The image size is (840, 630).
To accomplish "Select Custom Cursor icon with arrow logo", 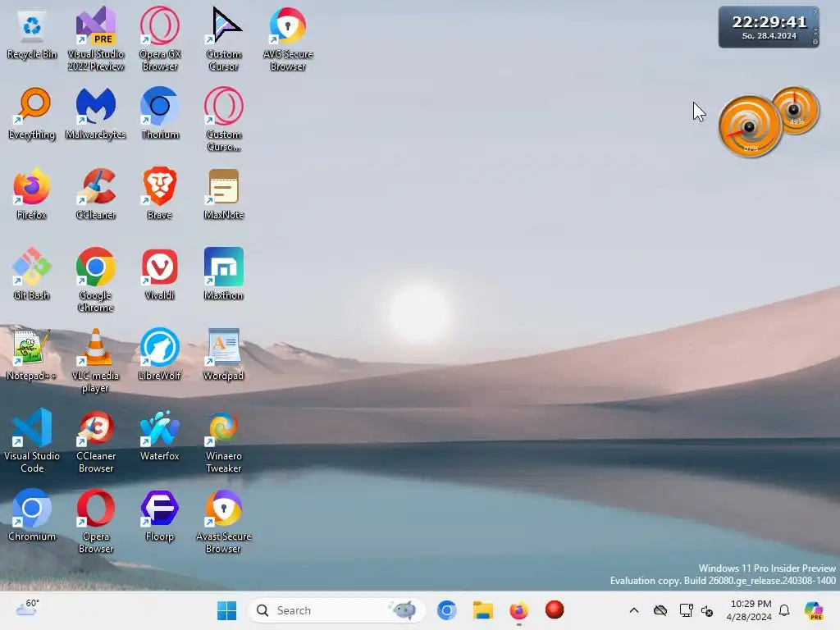I will tap(224, 39).
